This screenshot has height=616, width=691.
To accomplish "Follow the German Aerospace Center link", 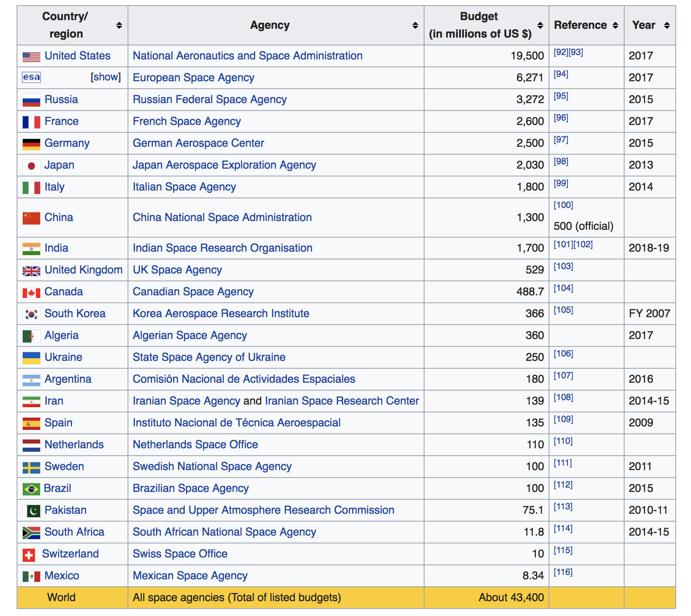I will coord(198,143).
